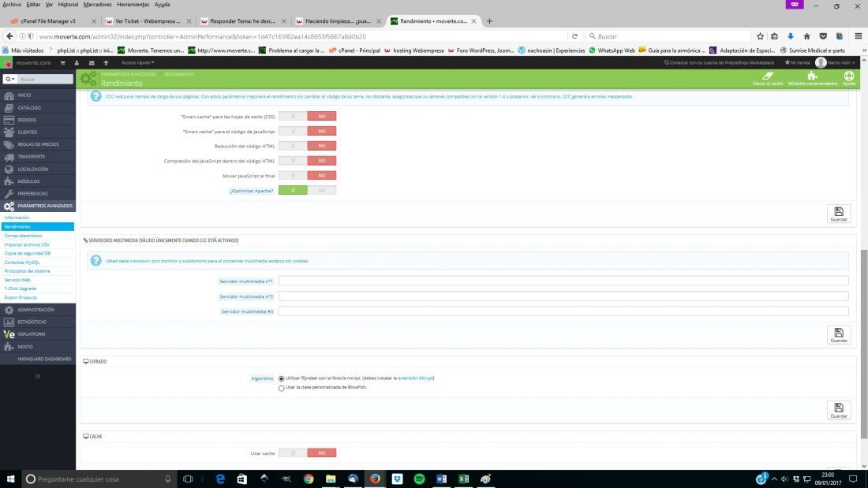Open Clientes in sidebar
This screenshot has width=868, height=488.
click(x=38, y=132)
